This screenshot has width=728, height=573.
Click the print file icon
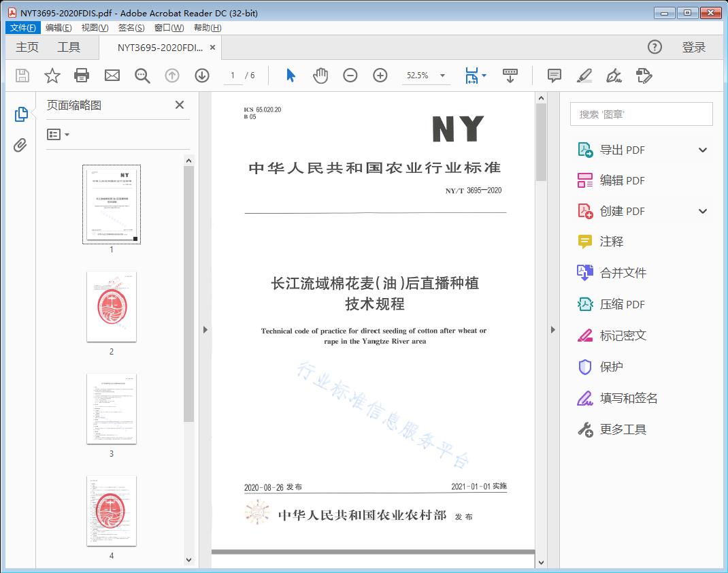pyautogui.click(x=82, y=76)
